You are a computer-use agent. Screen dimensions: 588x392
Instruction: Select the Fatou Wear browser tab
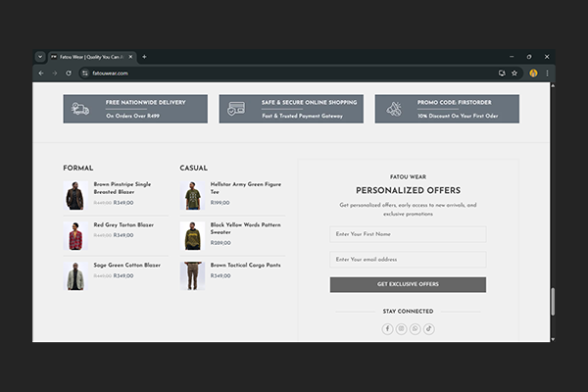90,57
